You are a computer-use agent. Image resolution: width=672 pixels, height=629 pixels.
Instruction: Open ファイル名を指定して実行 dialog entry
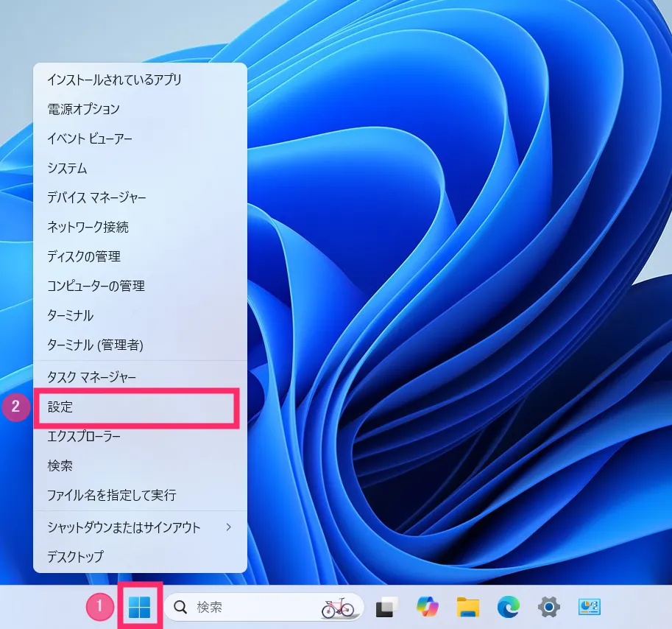(x=140, y=495)
